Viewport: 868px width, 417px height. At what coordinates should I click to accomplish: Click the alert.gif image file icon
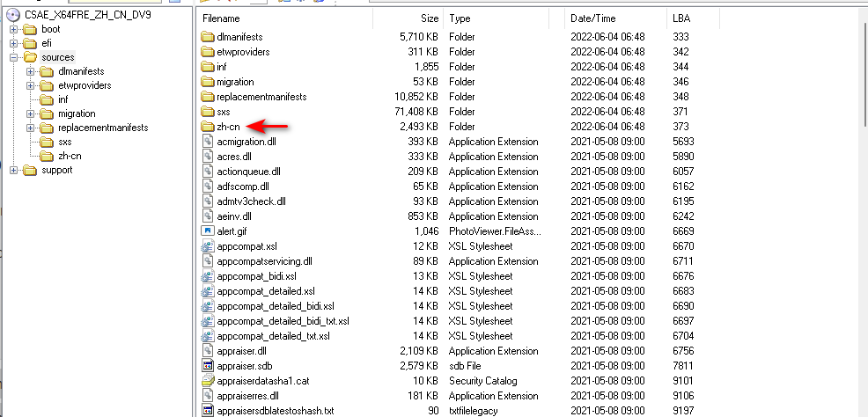click(x=208, y=231)
